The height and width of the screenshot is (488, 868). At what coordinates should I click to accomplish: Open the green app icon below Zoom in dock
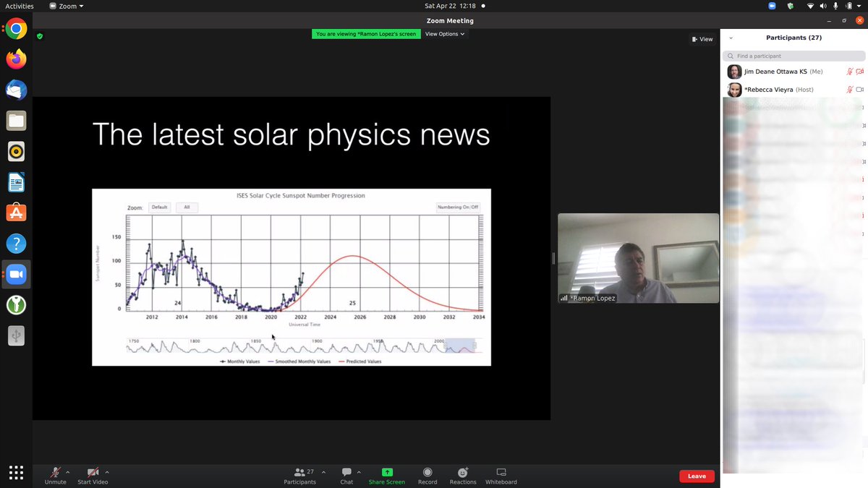[16, 305]
